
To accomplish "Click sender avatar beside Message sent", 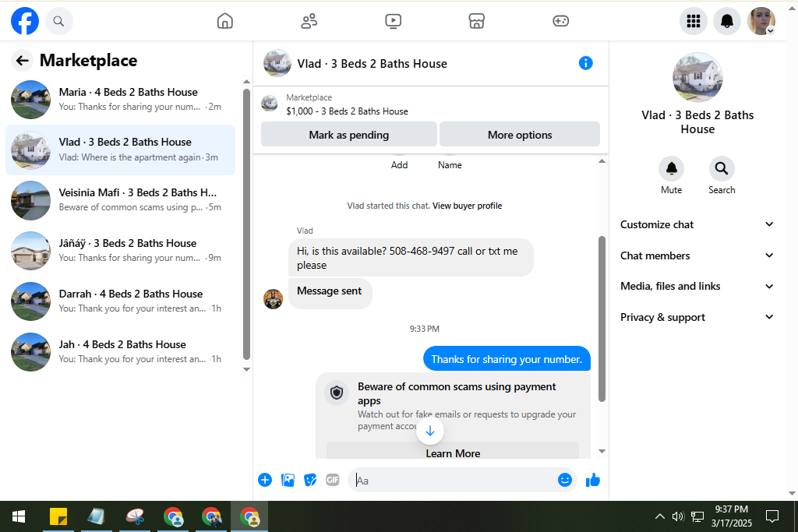I will click(274, 299).
